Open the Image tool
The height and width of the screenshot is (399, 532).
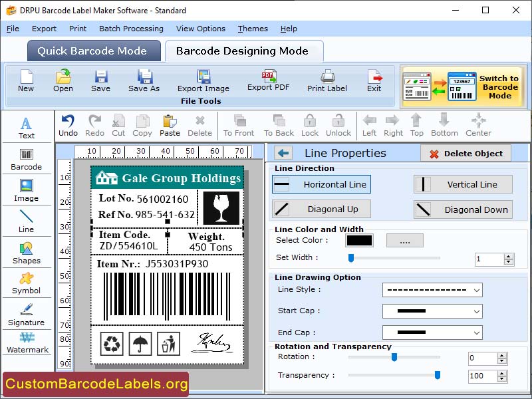pyautogui.click(x=27, y=189)
